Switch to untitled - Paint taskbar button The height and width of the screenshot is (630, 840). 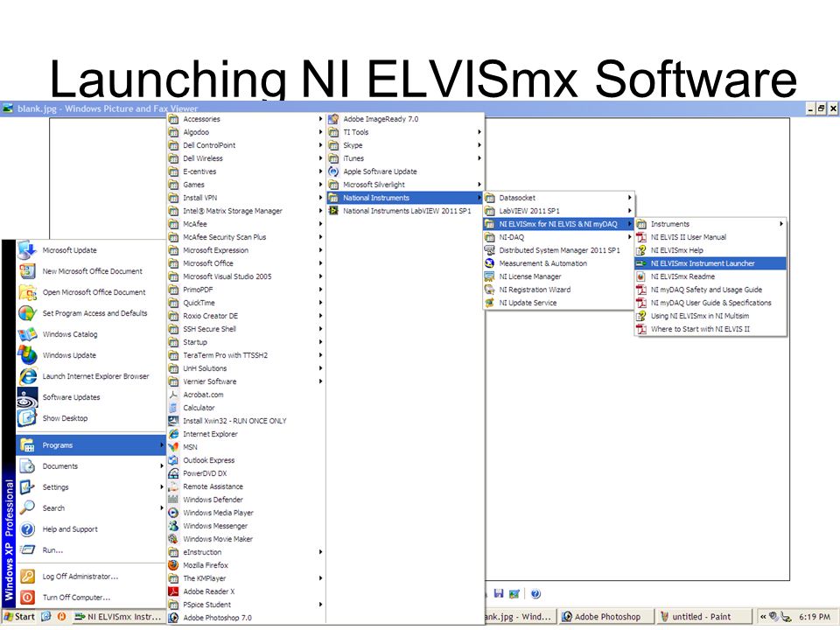pyautogui.click(x=703, y=617)
